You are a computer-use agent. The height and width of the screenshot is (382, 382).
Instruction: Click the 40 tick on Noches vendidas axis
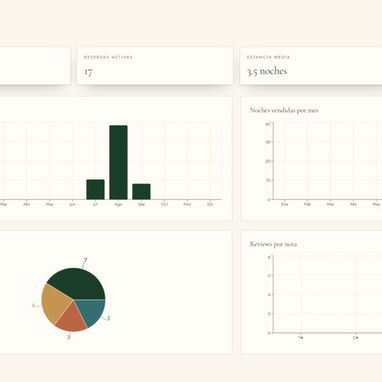click(x=268, y=124)
